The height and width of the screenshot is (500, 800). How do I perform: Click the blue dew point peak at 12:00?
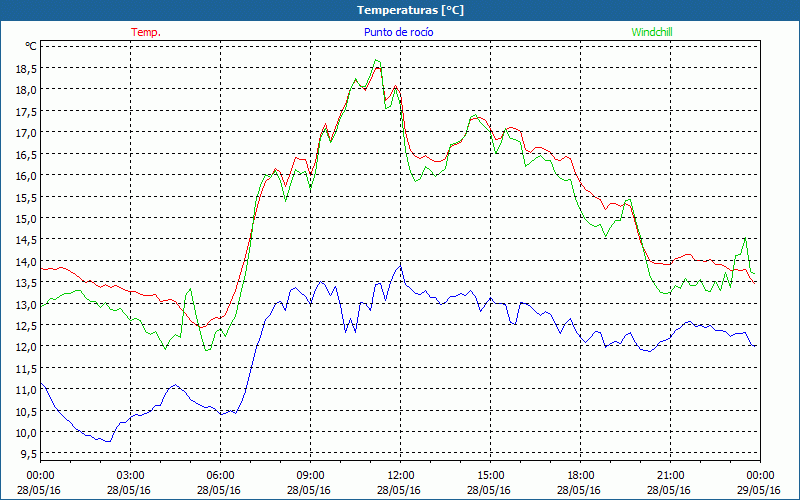[x=401, y=265]
